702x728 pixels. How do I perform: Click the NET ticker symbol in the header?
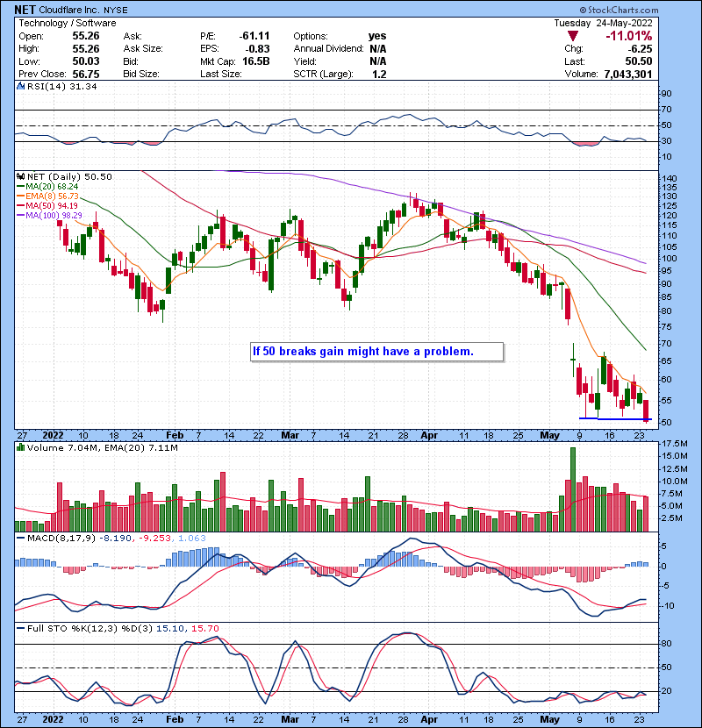(25, 10)
